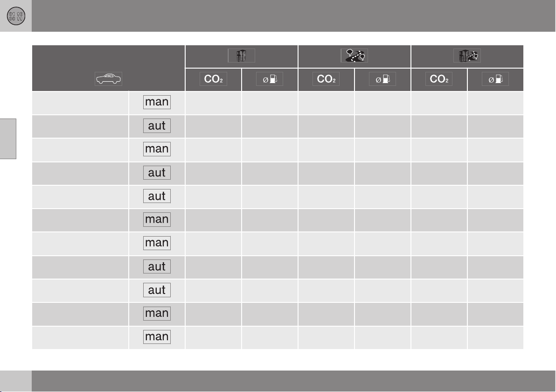Click the fifth row's aut gearbox label
The width and height of the screenshot is (556, 392).
[x=157, y=196]
